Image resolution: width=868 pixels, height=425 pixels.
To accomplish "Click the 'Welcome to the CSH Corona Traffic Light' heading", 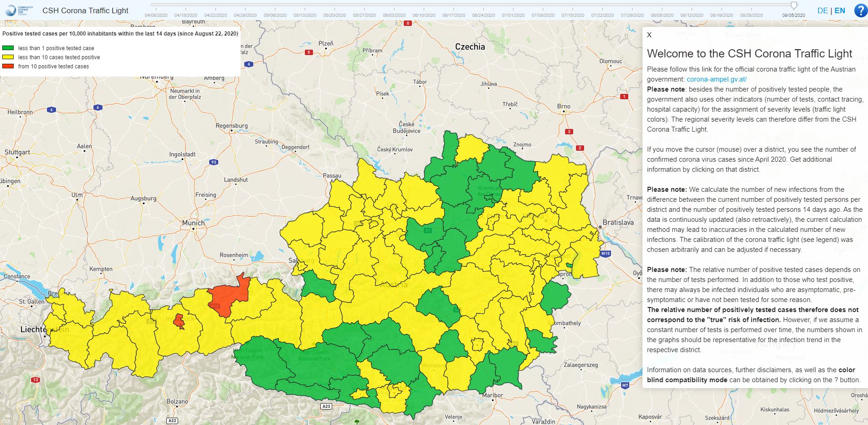I will (750, 53).
